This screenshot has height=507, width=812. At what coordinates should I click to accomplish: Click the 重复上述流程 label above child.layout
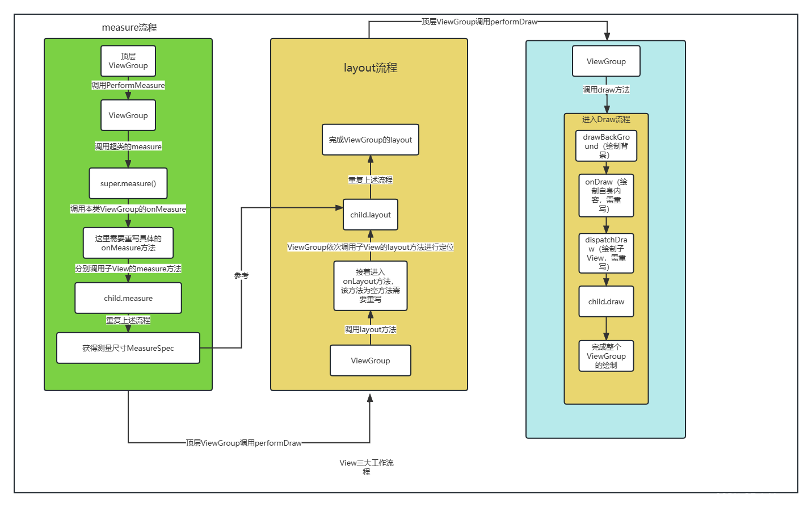coord(371,180)
